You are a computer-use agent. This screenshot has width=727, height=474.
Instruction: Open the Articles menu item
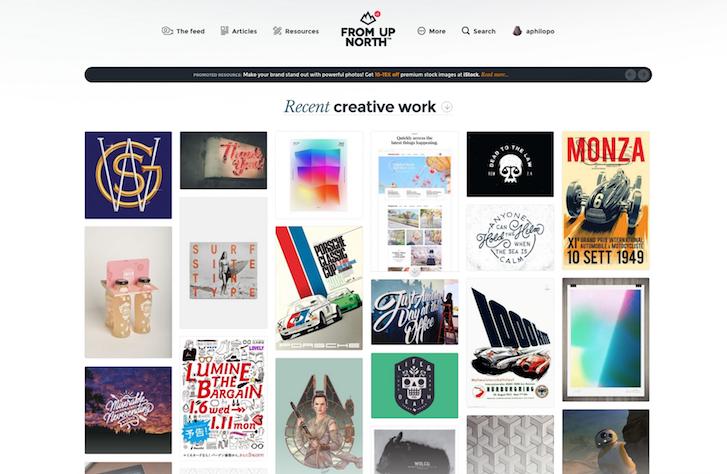point(244,32)
